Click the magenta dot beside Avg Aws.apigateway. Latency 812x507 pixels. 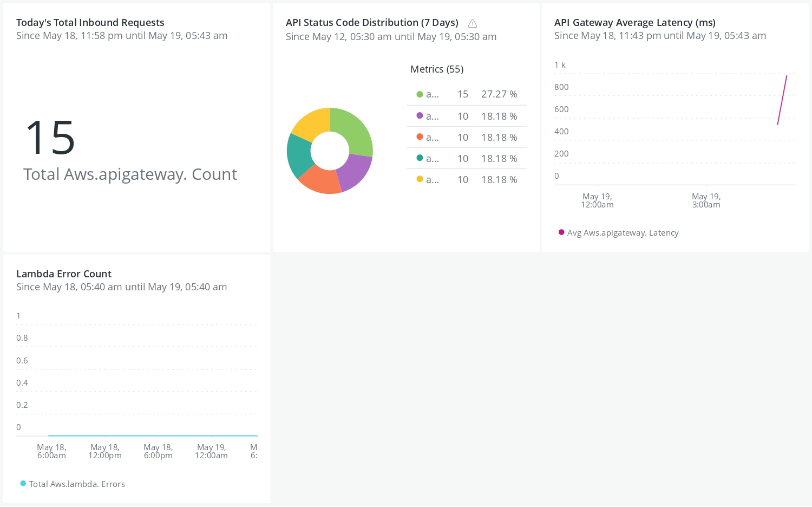[x=561, y=232]
